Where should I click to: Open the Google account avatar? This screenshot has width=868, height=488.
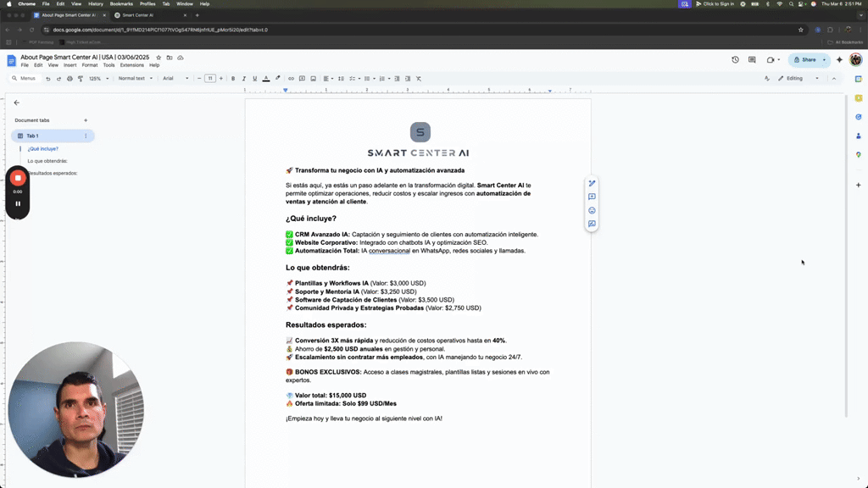pyautogui.click(x=856, y=60)
